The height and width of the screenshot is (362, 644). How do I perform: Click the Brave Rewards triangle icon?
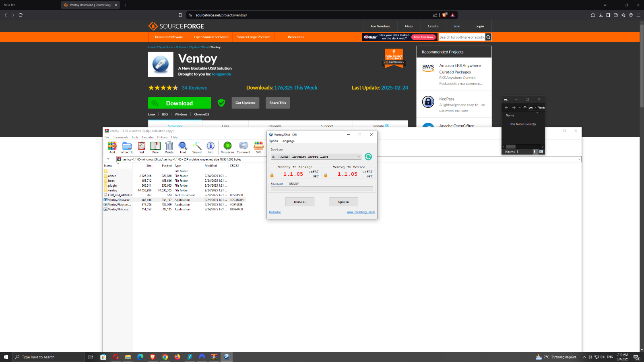click(x=453, y=15)
